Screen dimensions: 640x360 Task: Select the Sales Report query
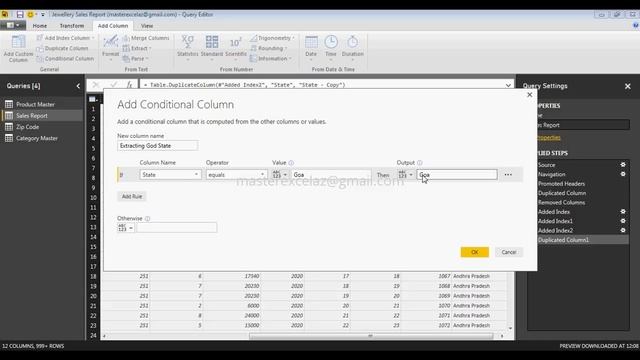pos(32,116)
